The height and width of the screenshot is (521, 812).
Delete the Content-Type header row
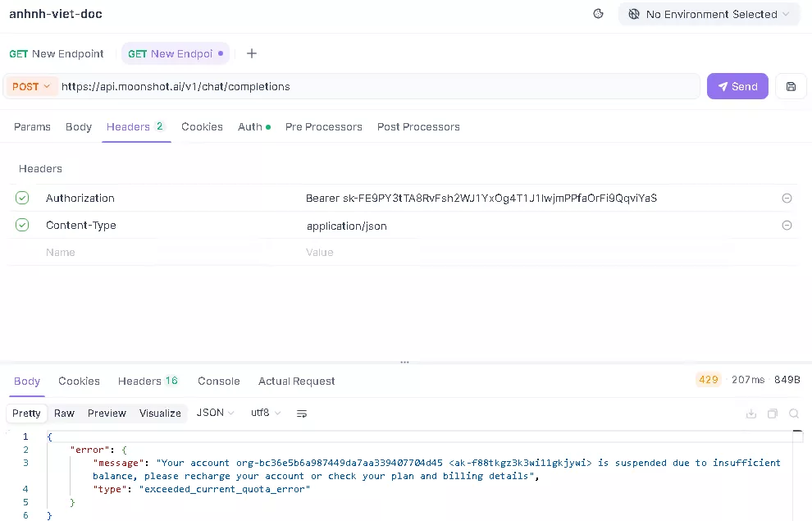coord(787,226)
